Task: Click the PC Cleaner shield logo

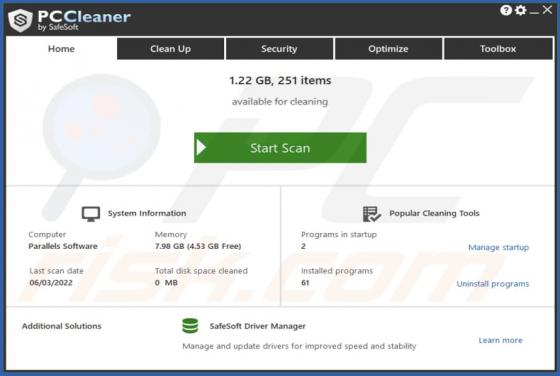Action: [x=20, y=20]
